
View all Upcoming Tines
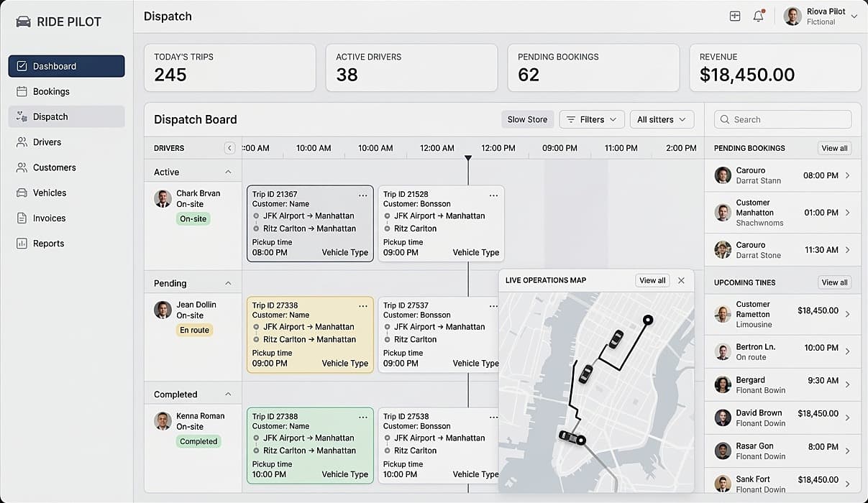(x=834, y=282)
